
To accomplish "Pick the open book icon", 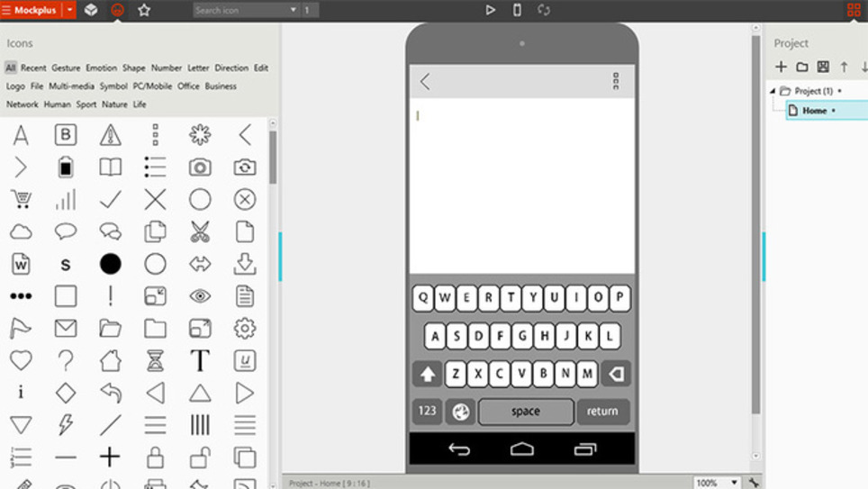I will pos(110,167).
